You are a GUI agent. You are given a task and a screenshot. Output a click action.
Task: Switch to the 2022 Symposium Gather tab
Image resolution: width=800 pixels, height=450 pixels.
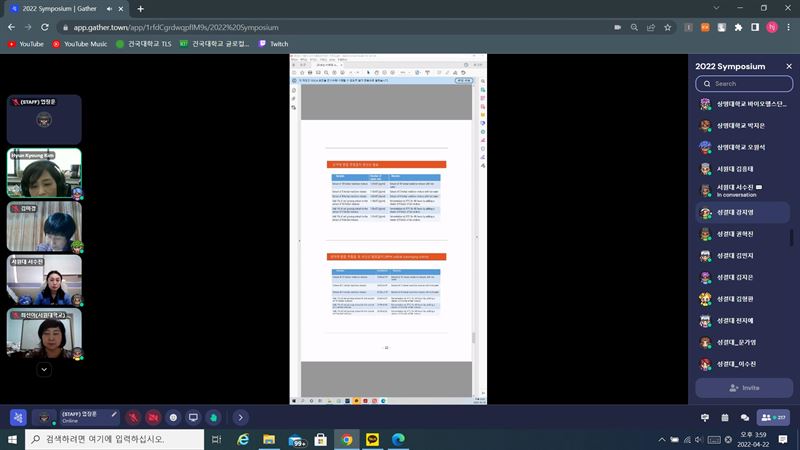[62, 8]
